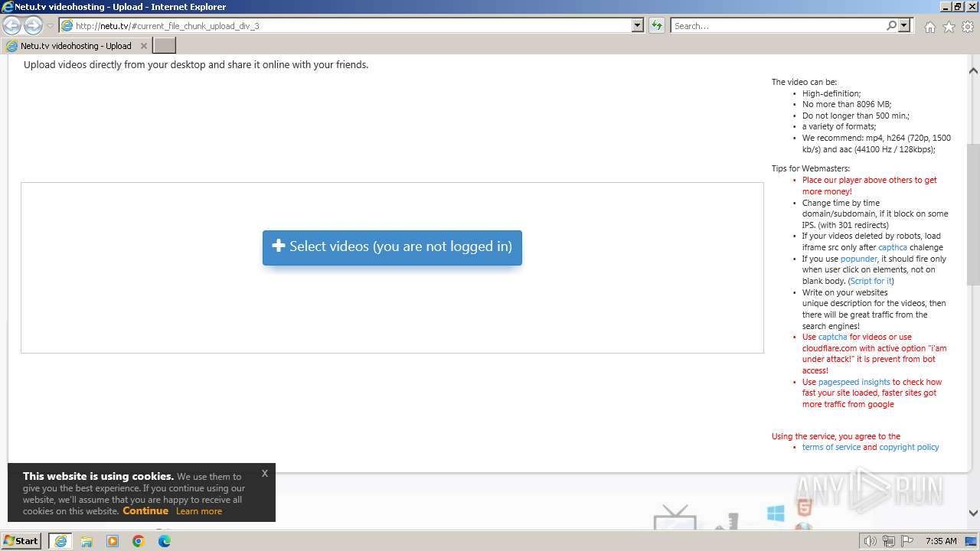Expand the address bar autocomplete dropdown
The image size is (980, 551).
pos(637,25)
